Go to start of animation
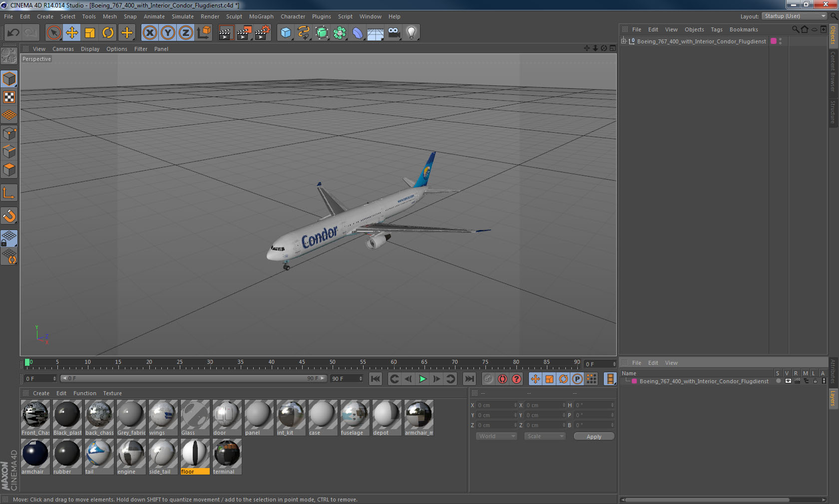The height and width of the screenshot is (504, 839). (376, 379)
